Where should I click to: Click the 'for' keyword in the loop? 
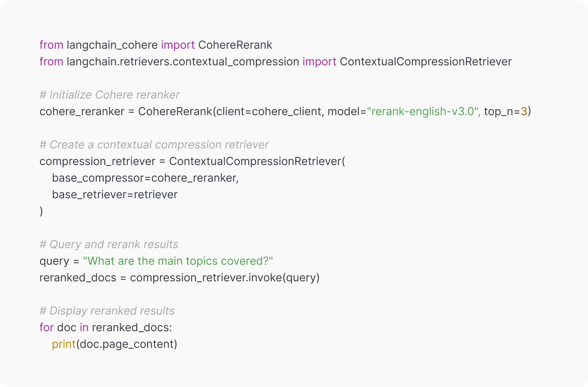[x=46, y=327]
